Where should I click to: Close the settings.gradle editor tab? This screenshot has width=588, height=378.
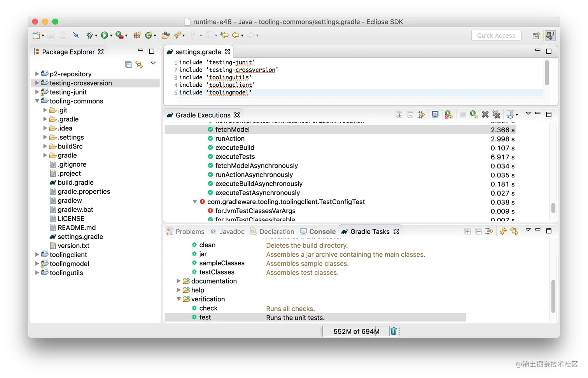[227, 52]
